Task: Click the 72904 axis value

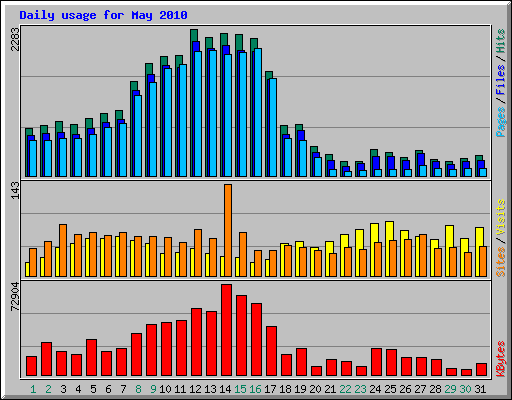Action: (x=15, y=297)
